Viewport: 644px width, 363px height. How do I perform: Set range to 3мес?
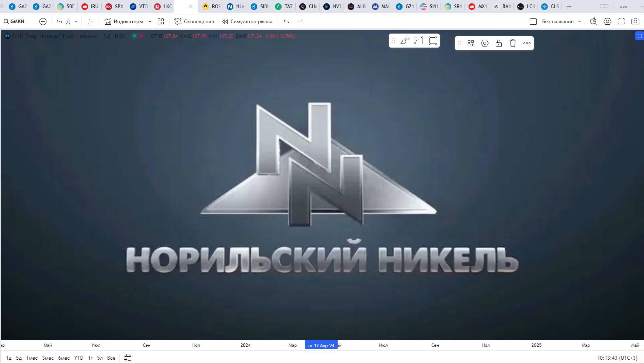(48, 358)
